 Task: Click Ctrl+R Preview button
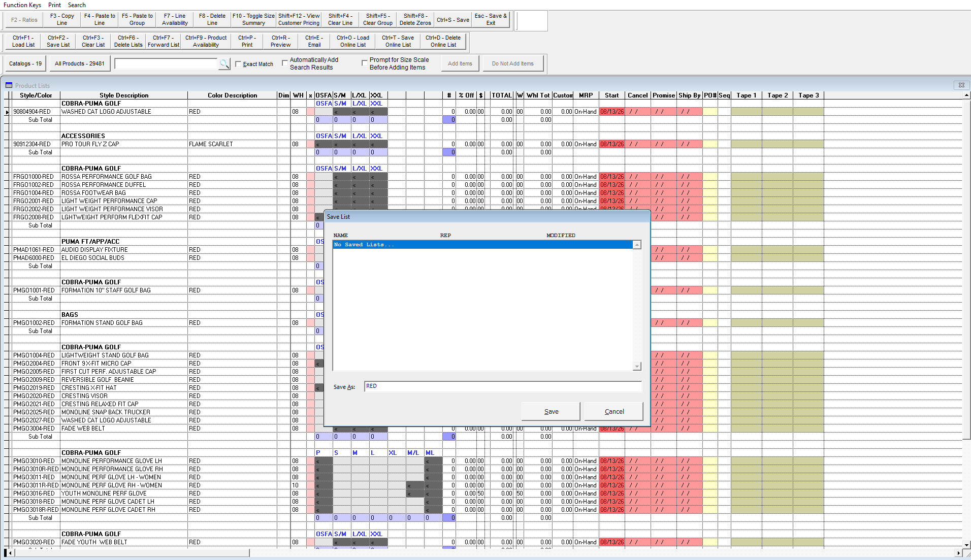click(x=281, y=41)
